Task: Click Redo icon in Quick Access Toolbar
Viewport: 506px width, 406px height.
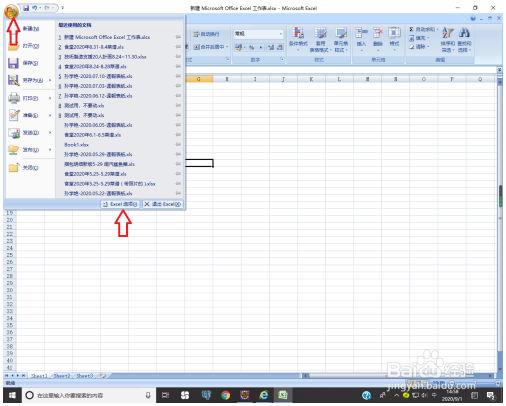Action: (x=47, y=7)
